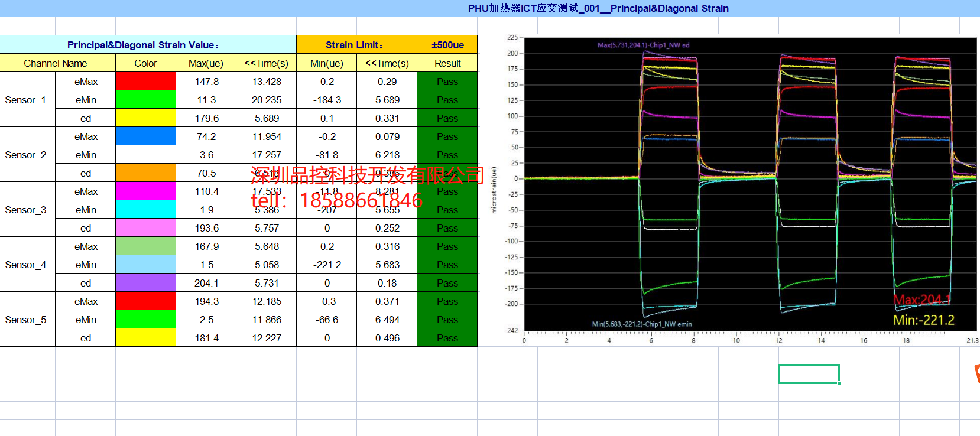Select the Max value 147.8 cell

[x=206, y=82]
